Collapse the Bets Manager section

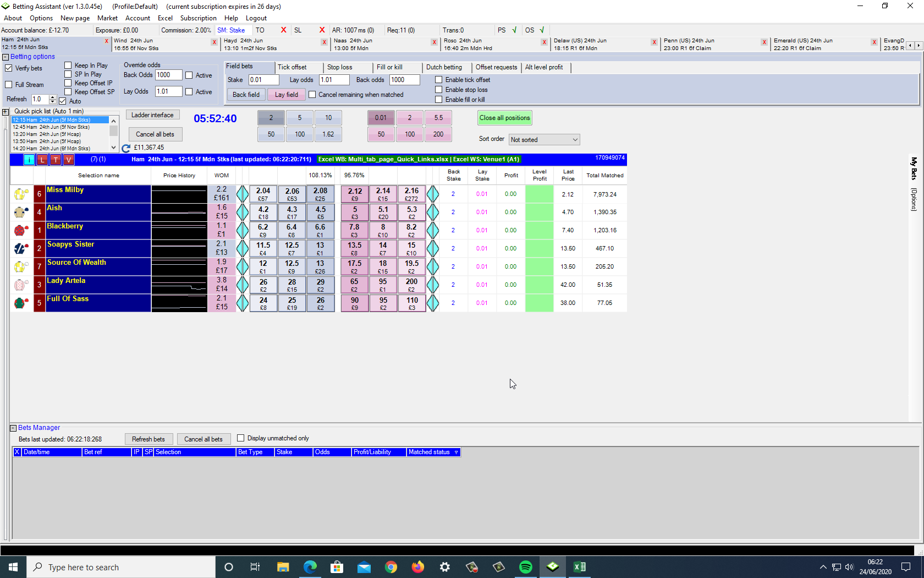coord(13,428)
